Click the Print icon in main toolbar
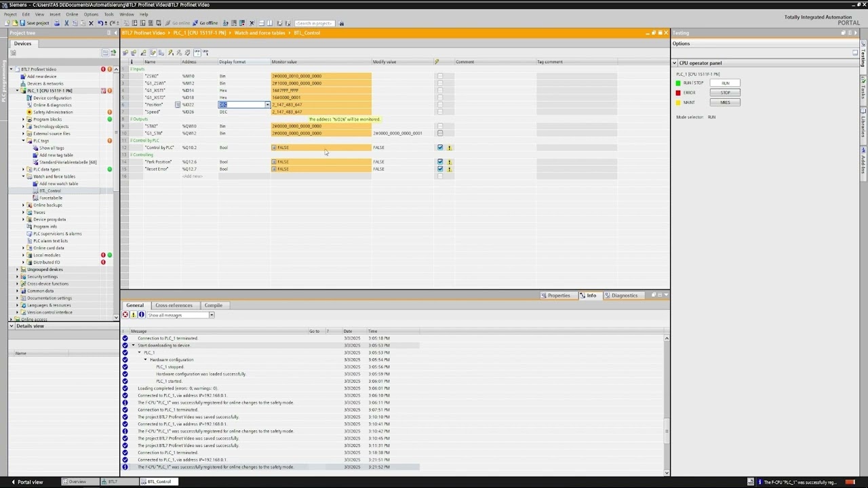 point(57,23)
